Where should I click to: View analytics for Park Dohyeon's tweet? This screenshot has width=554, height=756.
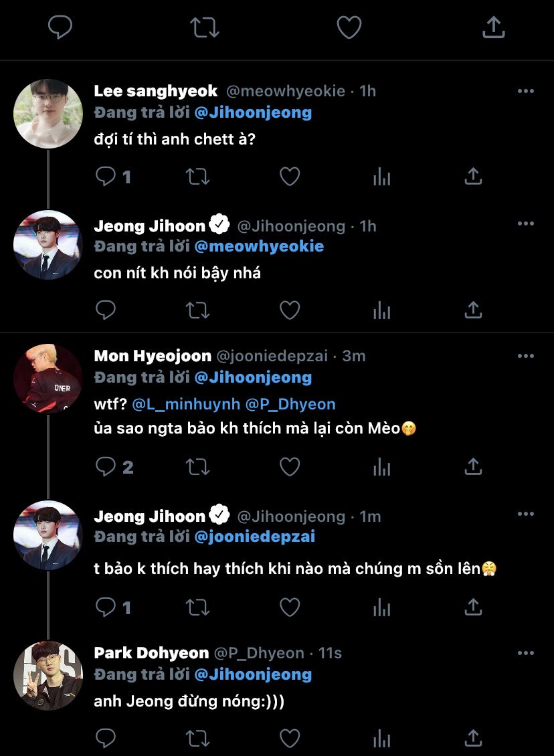tap(381, 738)
